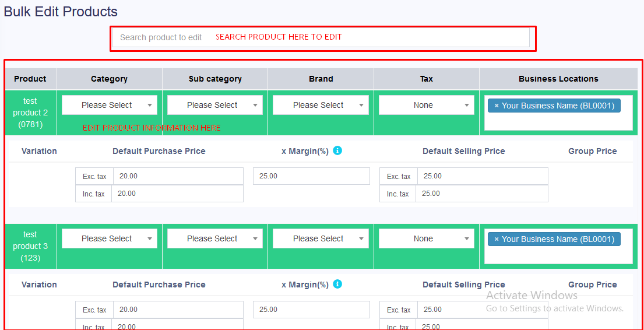This screenshot has height=330, width=644.
Task: Click the Search product to edit field
Action: pos(321,37)
